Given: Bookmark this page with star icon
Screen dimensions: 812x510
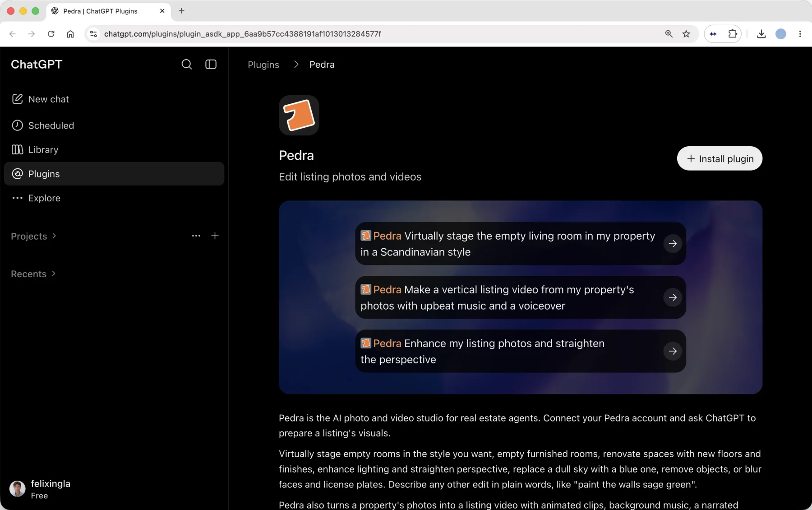Looking at the screenshot, I should (686, 34).
